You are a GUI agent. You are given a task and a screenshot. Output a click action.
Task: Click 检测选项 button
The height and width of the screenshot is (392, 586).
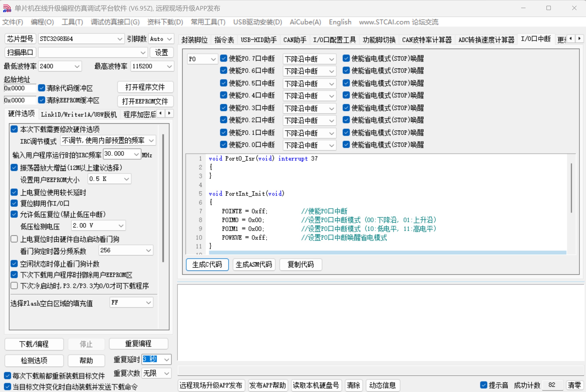click(34, 361)
